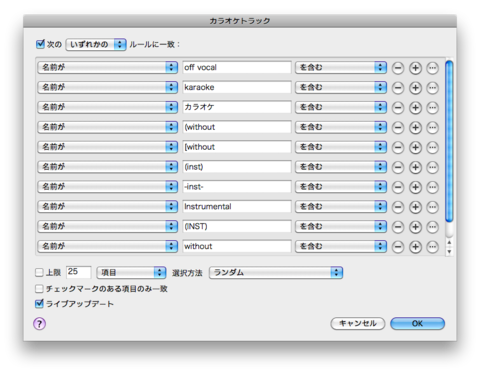The width and height of the screenshot is (480, 373).
Task: Add a rule after the '-inst-' row
Action: [415, 187]
